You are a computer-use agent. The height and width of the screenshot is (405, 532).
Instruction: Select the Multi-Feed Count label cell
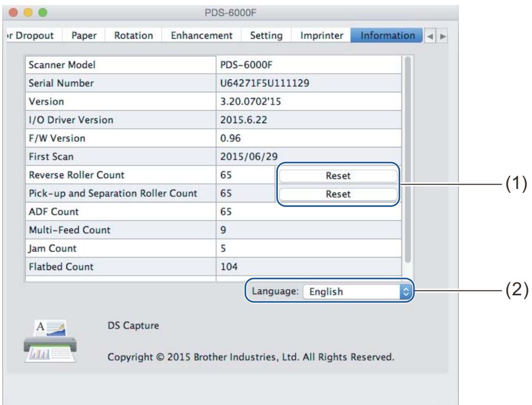tap(121, 230)
